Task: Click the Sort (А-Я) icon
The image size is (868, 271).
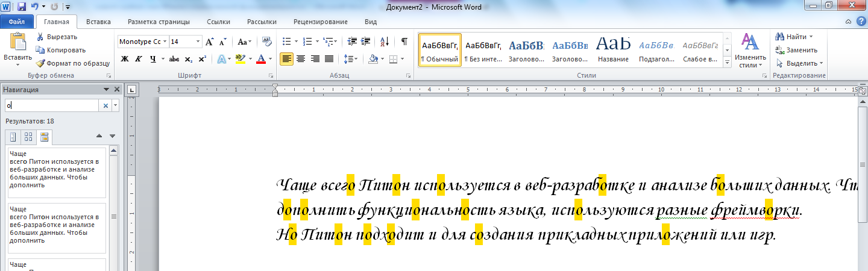Action: point(384,42)
